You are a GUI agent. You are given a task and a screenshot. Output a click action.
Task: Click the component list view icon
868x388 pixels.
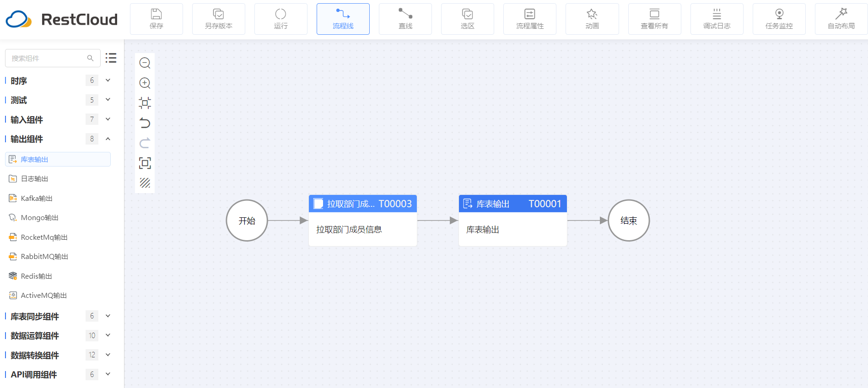111,58
